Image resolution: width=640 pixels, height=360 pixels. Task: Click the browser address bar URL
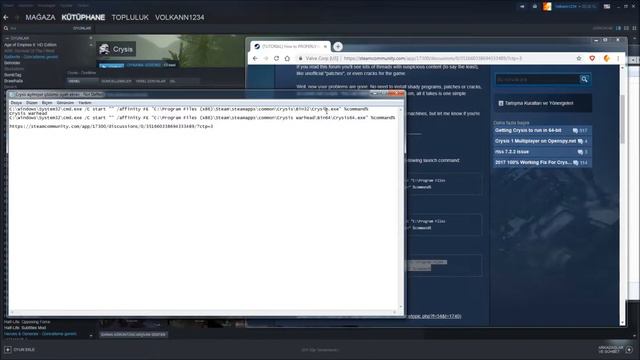pyautogui.click(x=433, y=59)
